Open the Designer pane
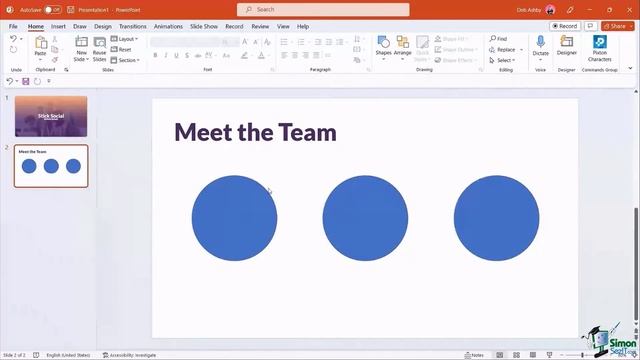This screenshot has width=640, height=360. pos(567,45)
